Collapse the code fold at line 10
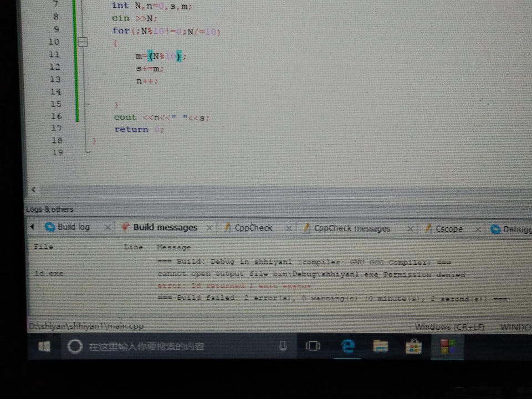This screenshot has width=532, height=399. [x=83, y=42]
